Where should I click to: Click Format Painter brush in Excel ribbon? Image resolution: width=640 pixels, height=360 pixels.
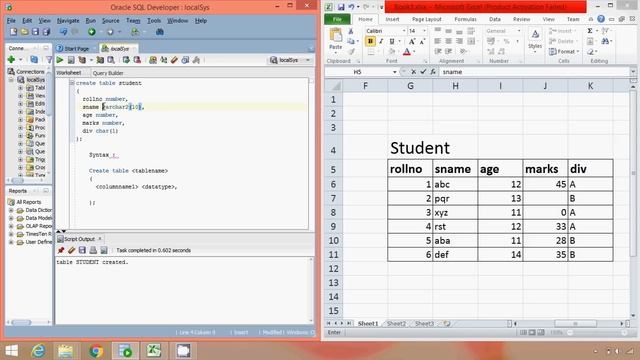point(351,52)
